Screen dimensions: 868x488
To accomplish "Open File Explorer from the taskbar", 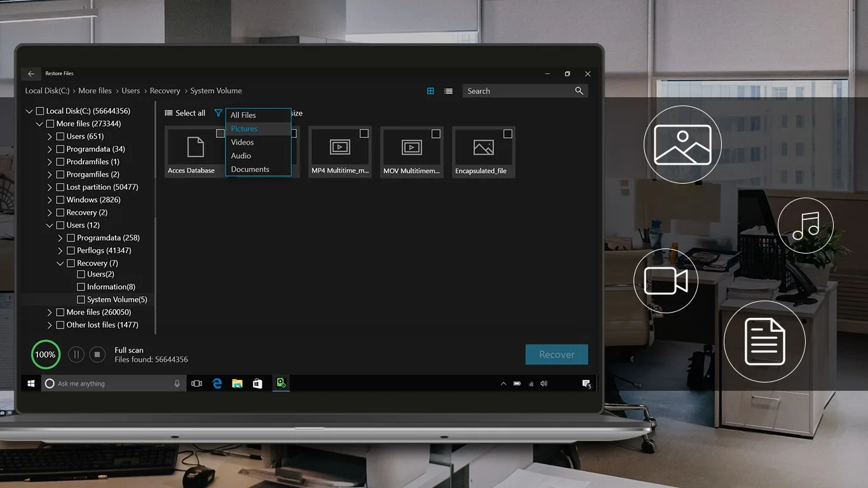I will [x=237, y=383].
